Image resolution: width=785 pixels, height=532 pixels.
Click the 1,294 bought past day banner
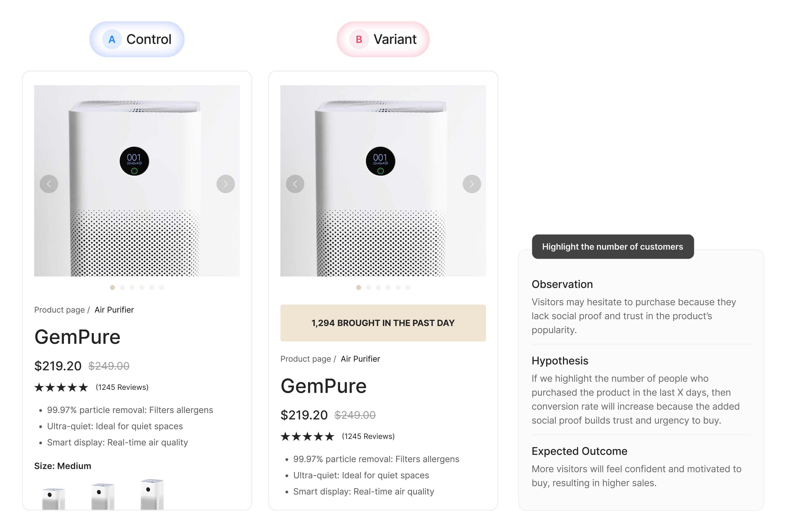point(383,323)
